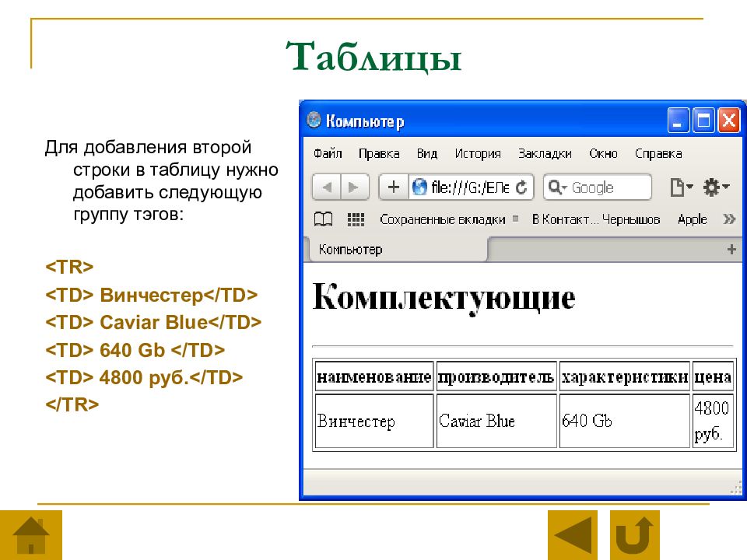Open the Apple bookmark
The width and height of the screenshot is (747, 560).
pos(693,219)
